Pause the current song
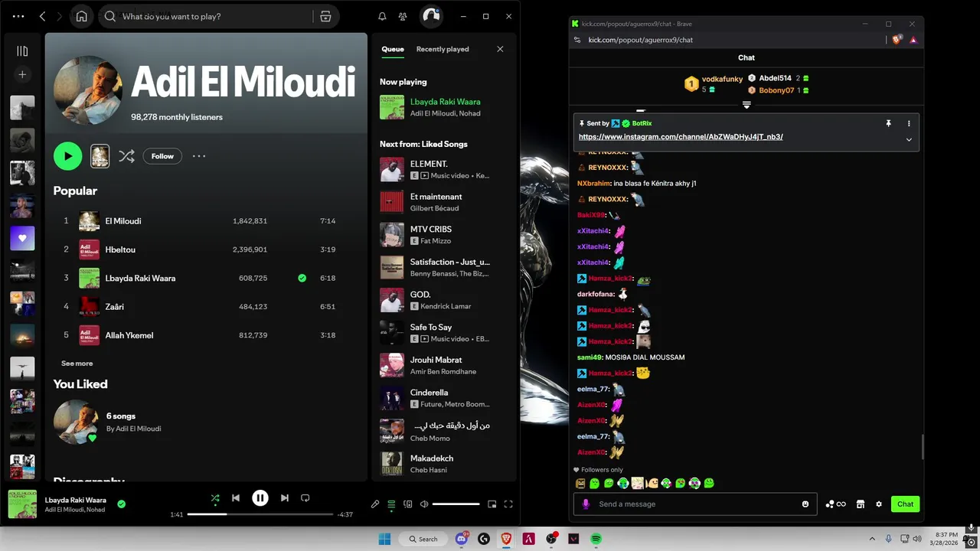Viewport: 980px width, 551px height. (260, 498)
